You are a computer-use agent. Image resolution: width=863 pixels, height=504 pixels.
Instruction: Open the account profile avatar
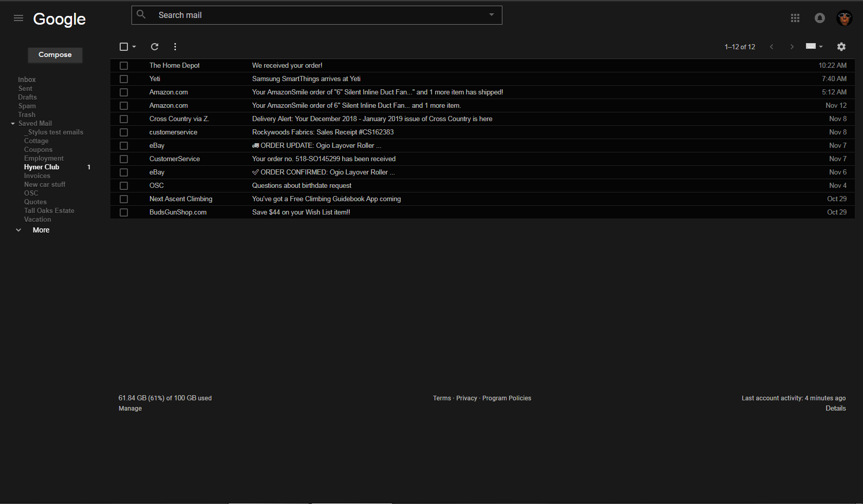click(845, 18)
